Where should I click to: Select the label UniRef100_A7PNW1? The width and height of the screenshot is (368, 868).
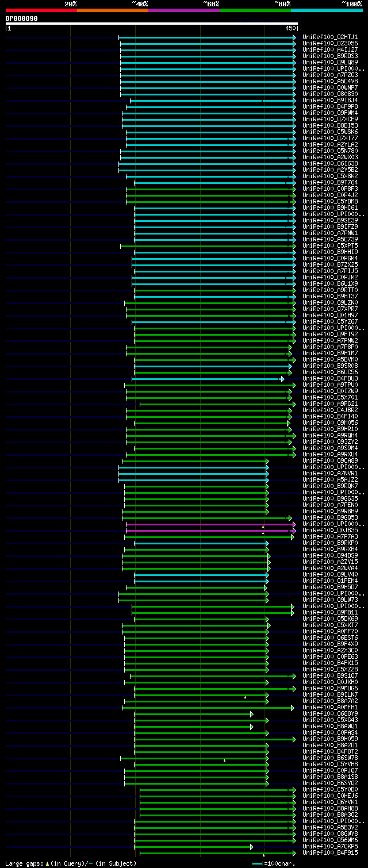(330, 233)
